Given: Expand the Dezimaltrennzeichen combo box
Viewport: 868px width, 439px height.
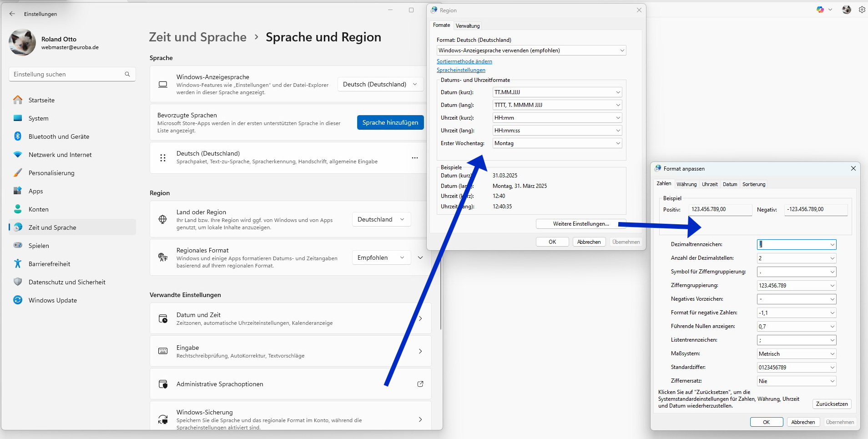Looking at the screenshot, I should 832,245.
